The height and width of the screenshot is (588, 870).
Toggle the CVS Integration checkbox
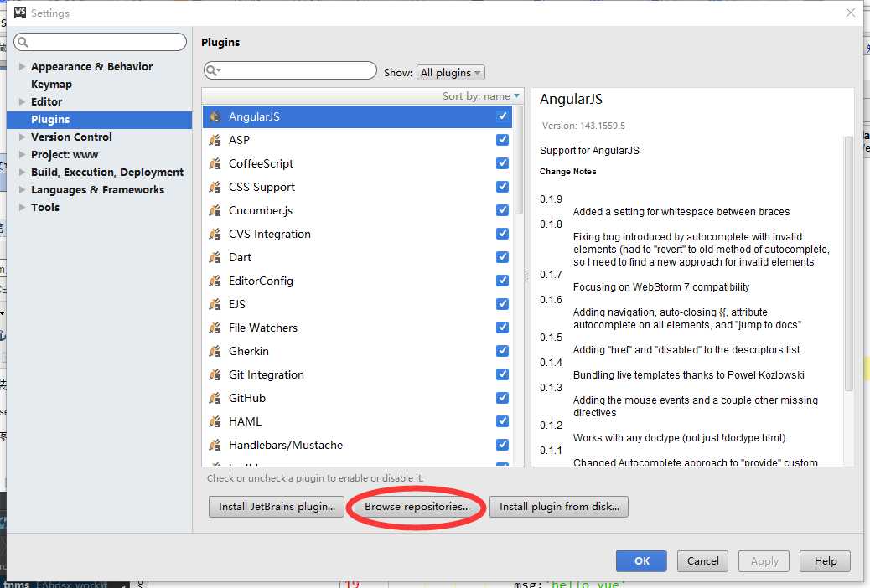tap(502, 234)
